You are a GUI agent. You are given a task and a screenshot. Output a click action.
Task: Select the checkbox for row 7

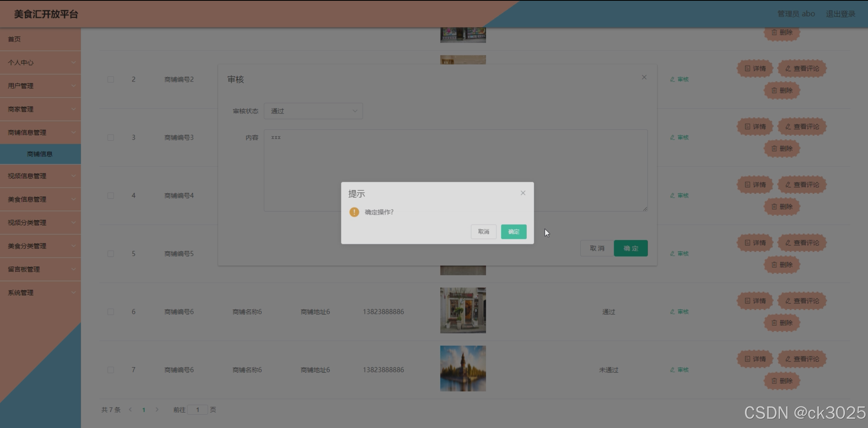tap(111, 370)
